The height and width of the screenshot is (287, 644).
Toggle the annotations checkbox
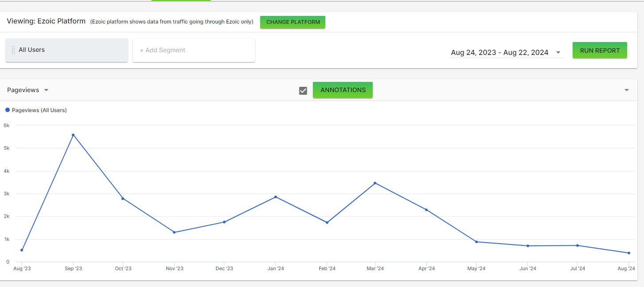pos(303,90)
